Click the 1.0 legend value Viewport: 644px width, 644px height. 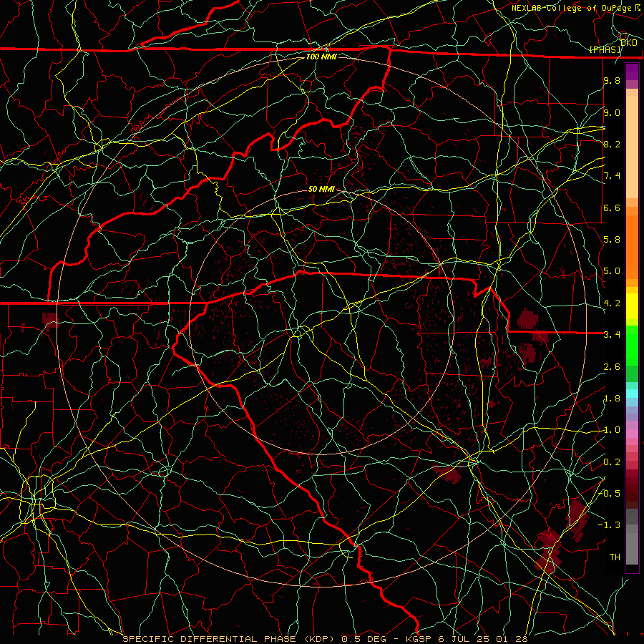(x=612, y=430)
